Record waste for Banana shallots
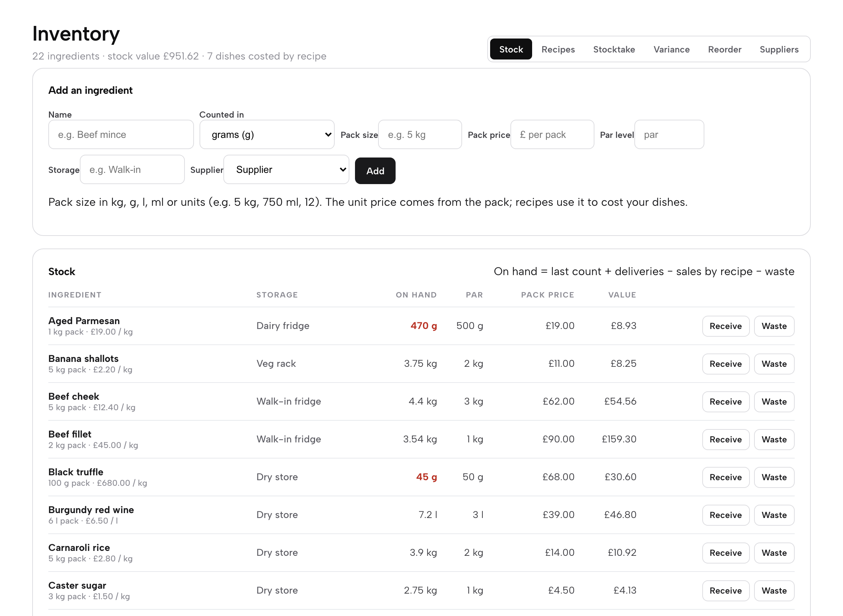Viewport: 843px width, 616px height. (x=774, y=364)
